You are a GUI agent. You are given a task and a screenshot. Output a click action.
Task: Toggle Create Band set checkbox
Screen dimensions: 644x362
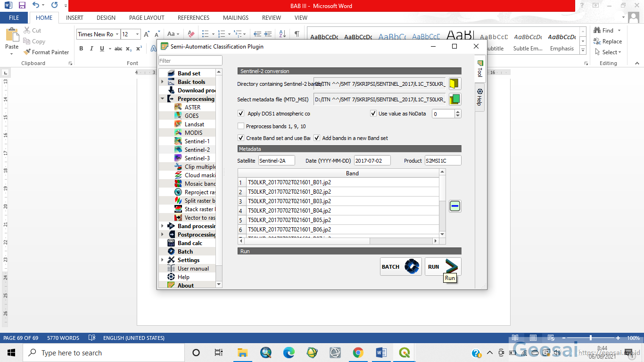pos(241,138)
